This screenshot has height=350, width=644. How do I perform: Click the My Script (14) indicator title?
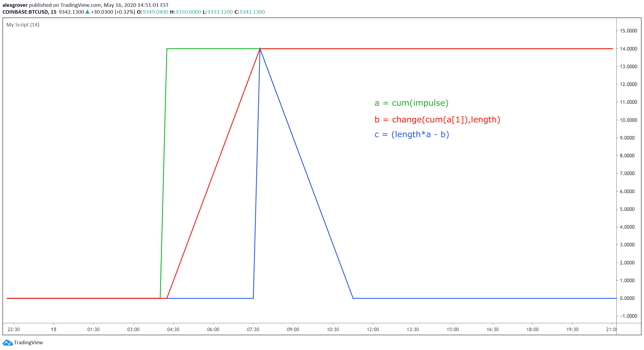click(23, 25)
